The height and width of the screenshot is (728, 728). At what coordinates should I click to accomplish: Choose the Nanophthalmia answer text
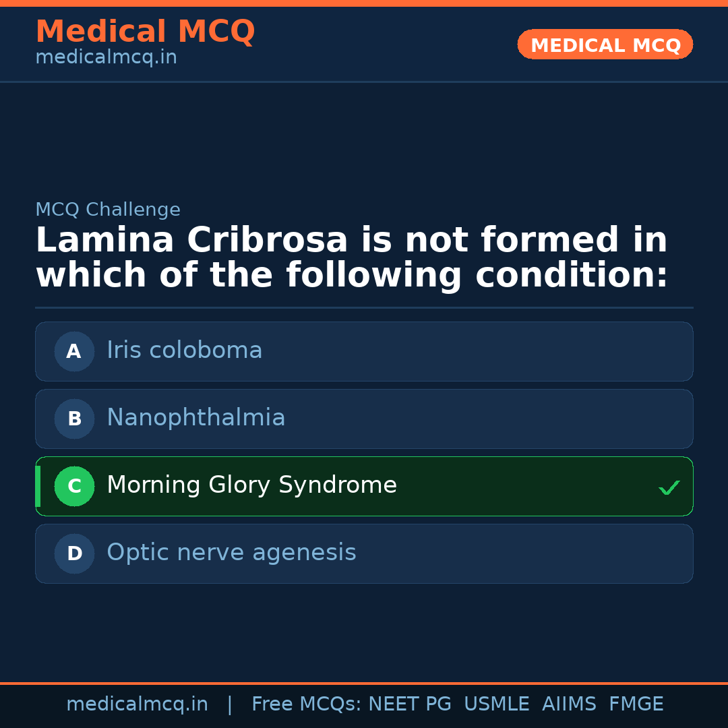pos(195,418)
